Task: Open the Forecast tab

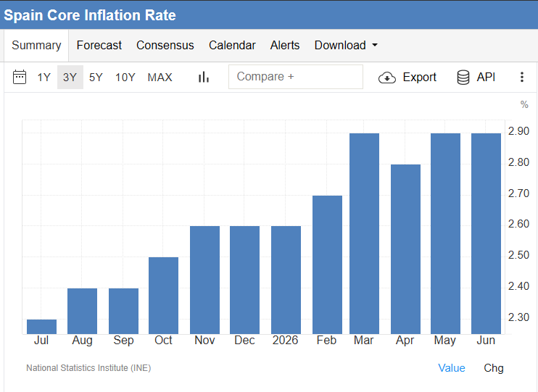Action: [99, 45]
